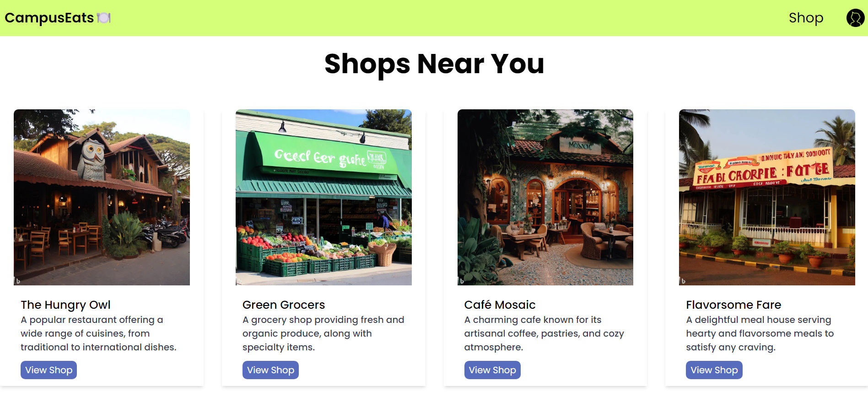The width and height of the screenshot is (868, 397).
Task: Select the Café Mosaic patio photo
Action: click(x=545, y=197)
